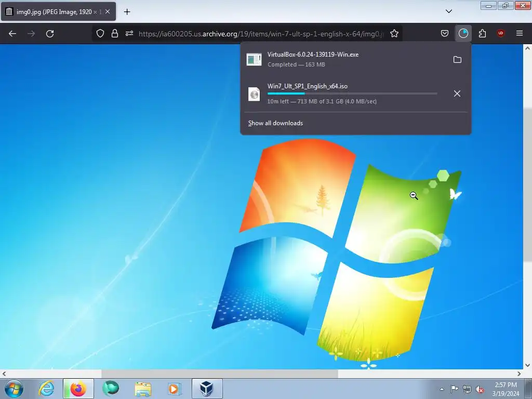Viewport: 532px width, 399px height.
Task: Click the forward navigation arrow
Action: coord(31,34)
